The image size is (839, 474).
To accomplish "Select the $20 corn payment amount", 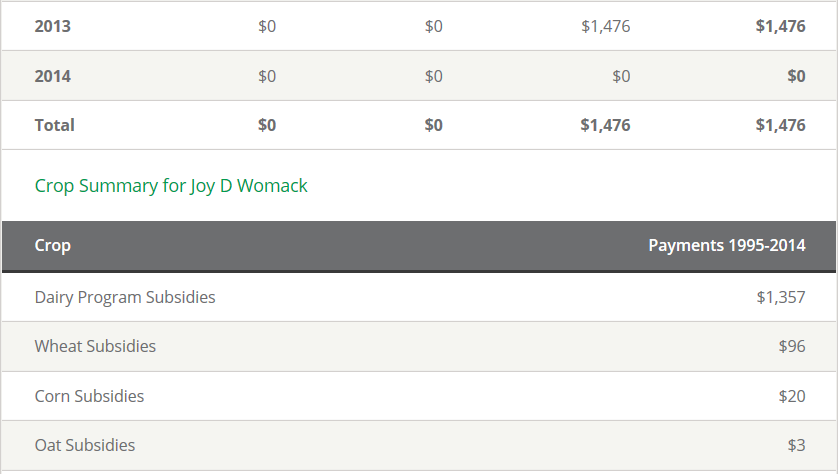I will coord(792,396).
